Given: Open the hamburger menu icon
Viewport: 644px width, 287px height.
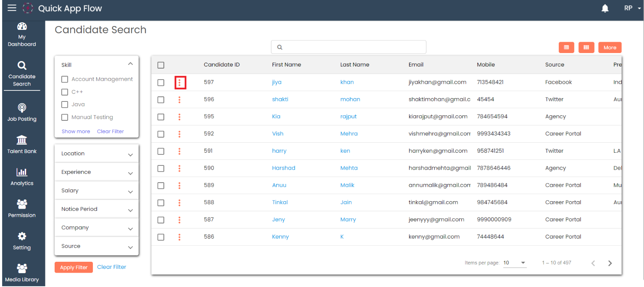Looking at the screenshot, I should click(12, 8).
